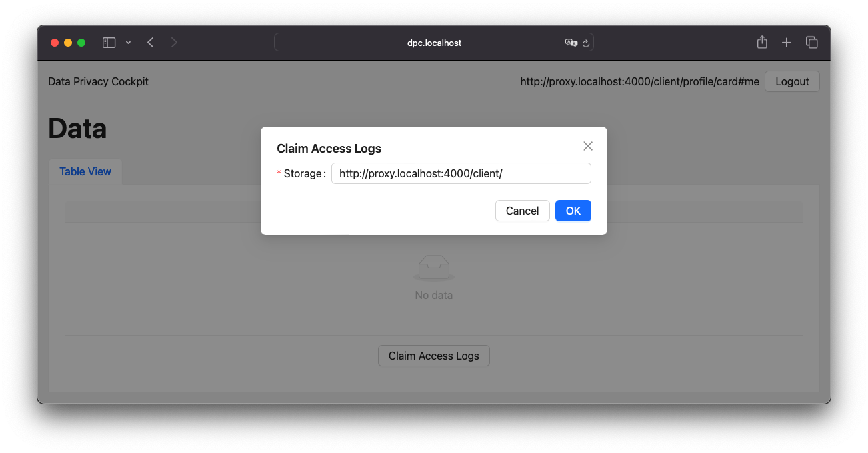Close the Claim Access Logs dialog
This screenshot has width=868, height=453.
point(588,146)
